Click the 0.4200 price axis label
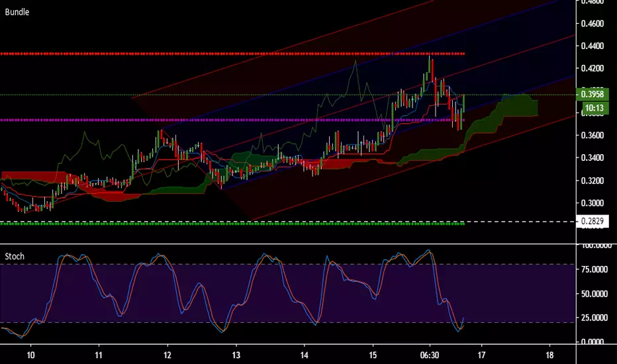 click(593, 68)
